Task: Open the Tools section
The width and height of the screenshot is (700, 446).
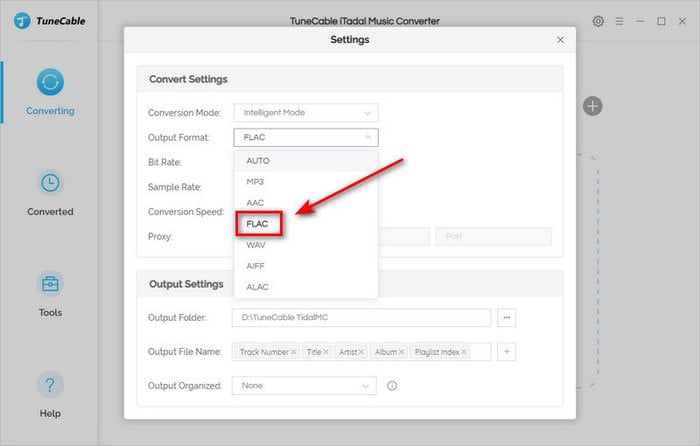Action: [x=50, y=295]
